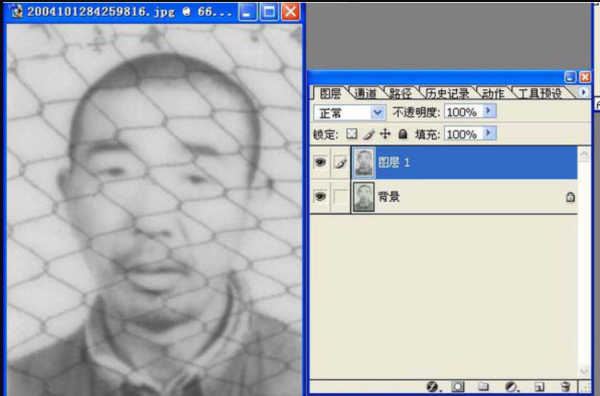Click the layers list scroll down arrow
Viewport: 600px width, 396px height.
[584, 371]
